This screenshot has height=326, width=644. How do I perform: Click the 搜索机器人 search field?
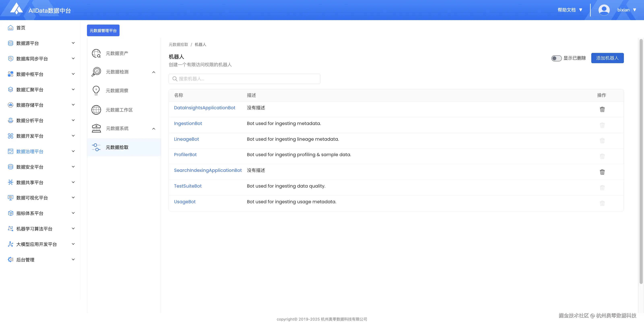click(244, 79)
